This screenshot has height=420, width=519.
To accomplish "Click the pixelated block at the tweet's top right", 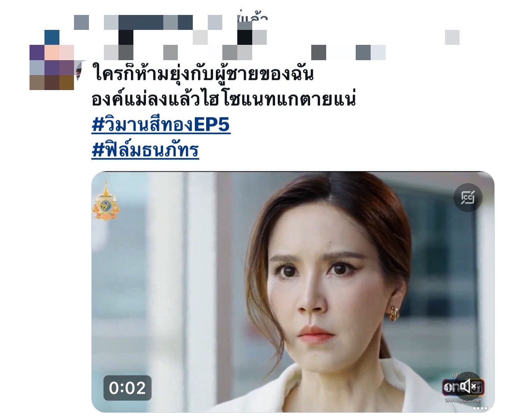I will 452,37.
